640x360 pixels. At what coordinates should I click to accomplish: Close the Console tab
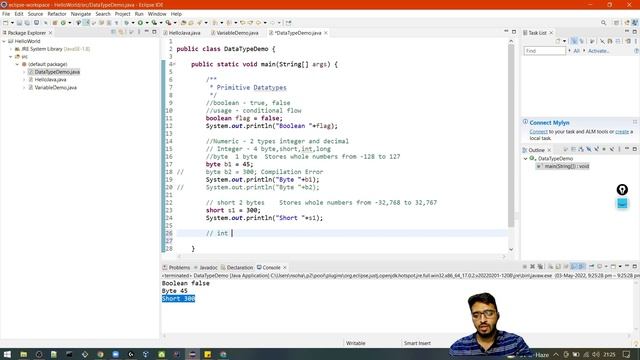click(284, 267)
